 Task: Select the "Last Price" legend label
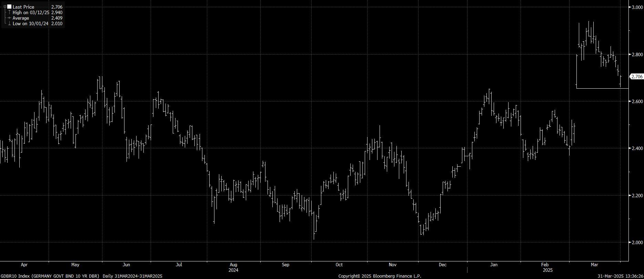pos(23,7)
